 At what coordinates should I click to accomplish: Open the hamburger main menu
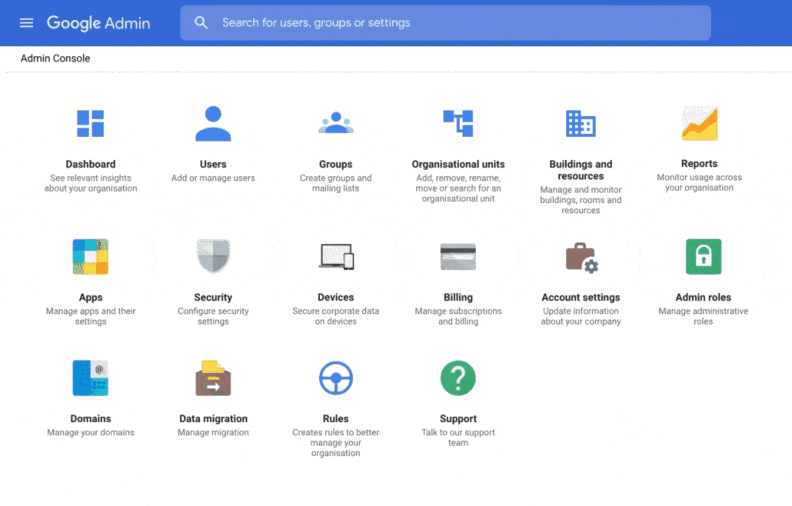tap(26, 23)
